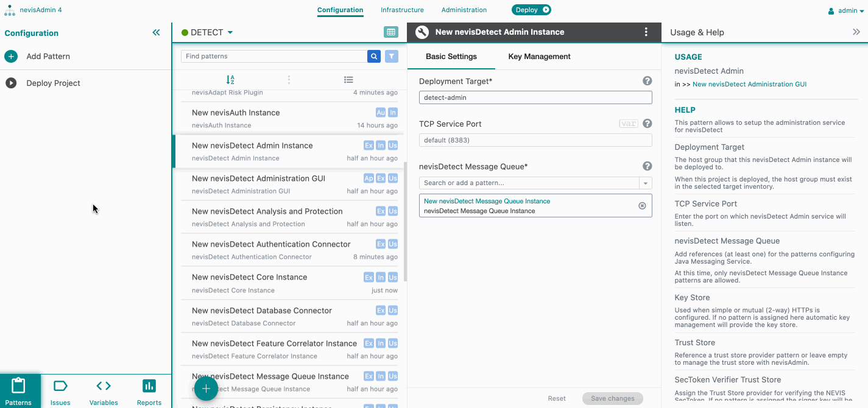Click the nevisAdmin 4 logo icon
868x408 pixels.
(10, 10)
